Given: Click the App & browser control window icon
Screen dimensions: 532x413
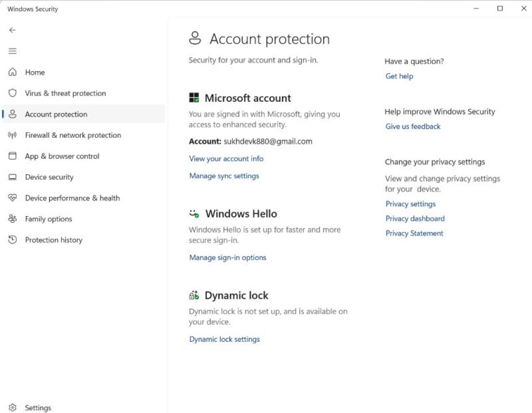Looking at the screenshot, I should coord(12,156).
